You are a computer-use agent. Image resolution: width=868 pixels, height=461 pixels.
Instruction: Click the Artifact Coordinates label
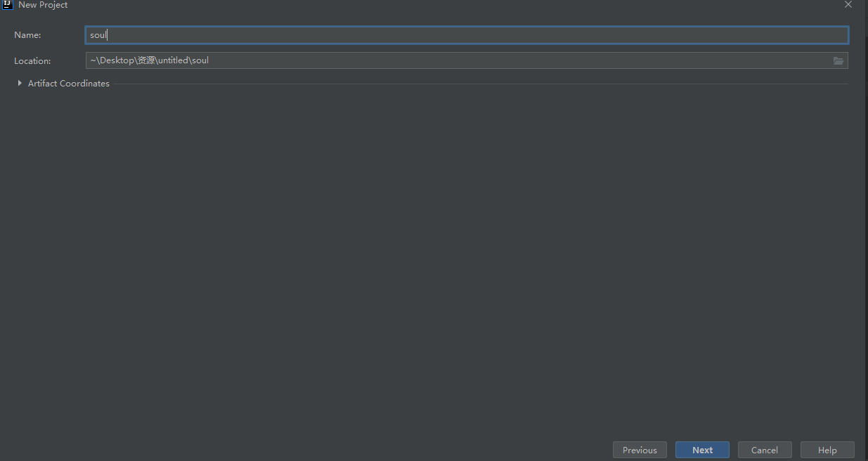[x=69, y=83]
